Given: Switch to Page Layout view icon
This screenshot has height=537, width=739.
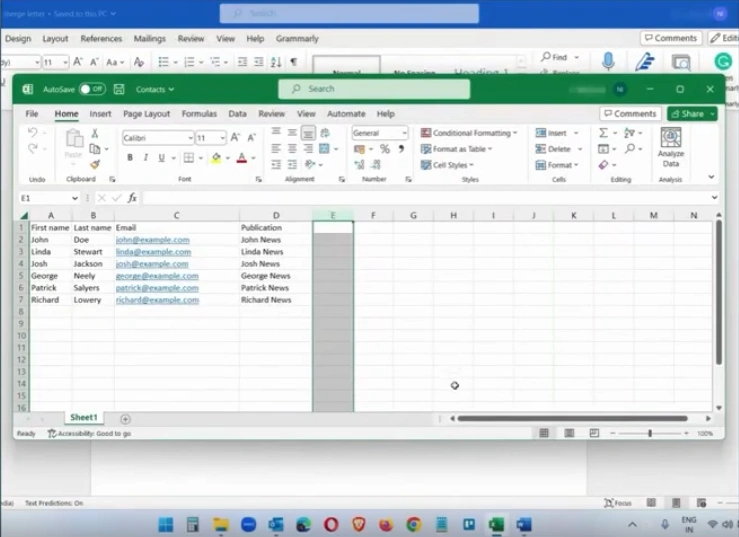Looking at the screenshot, I should pyautogui.click(x=569, y=433).
